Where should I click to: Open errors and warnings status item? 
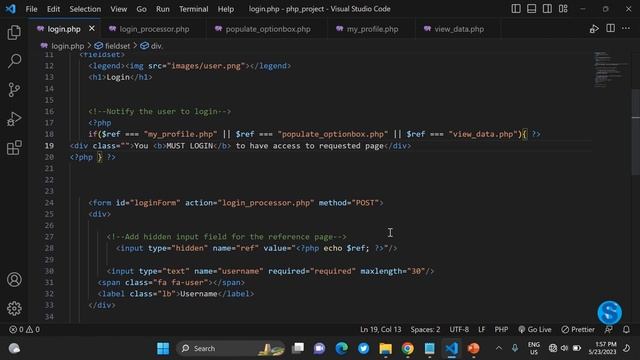click(x=24, y=329)
